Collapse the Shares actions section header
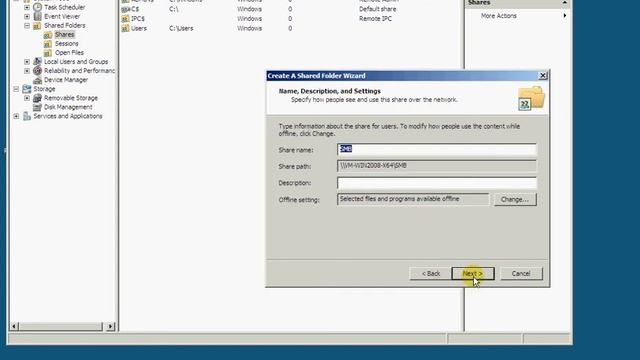640x360 pixels. [565, 3]
